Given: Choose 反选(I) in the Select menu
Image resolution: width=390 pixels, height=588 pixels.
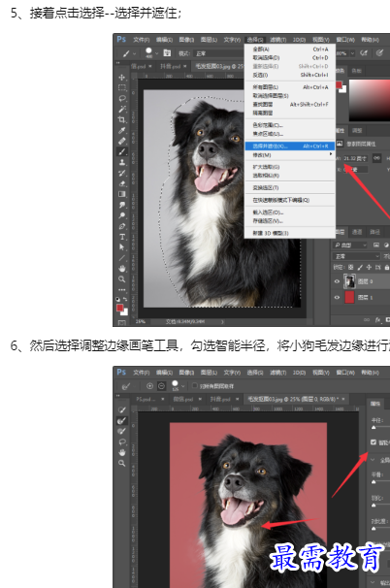Looking at the screenshot, I should 289,75.
